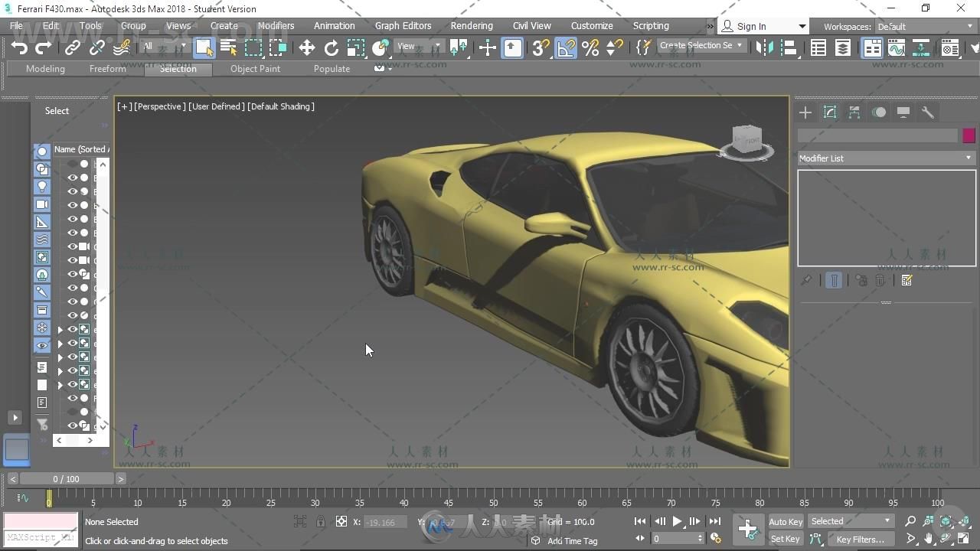Click the Undo arrow icon
The image size is (980, 551).
pyautogui.click(x=18, y=48)
